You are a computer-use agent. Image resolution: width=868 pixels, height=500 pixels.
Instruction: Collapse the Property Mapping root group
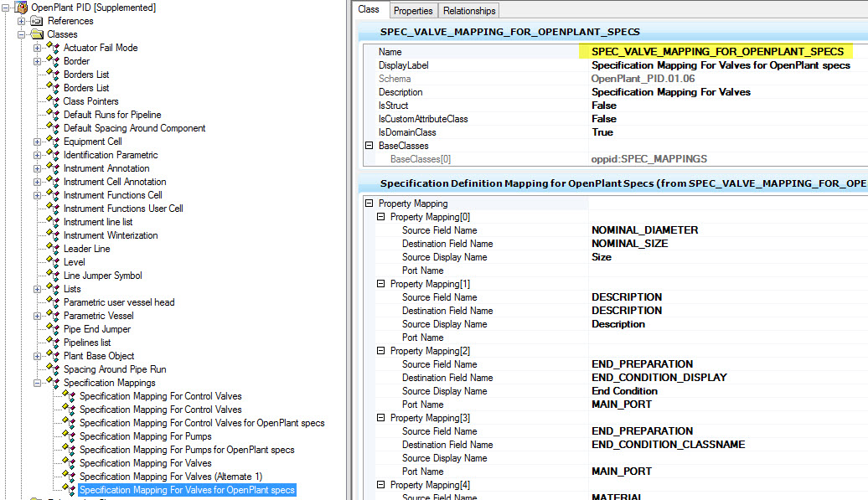click(x=369, y=203)
